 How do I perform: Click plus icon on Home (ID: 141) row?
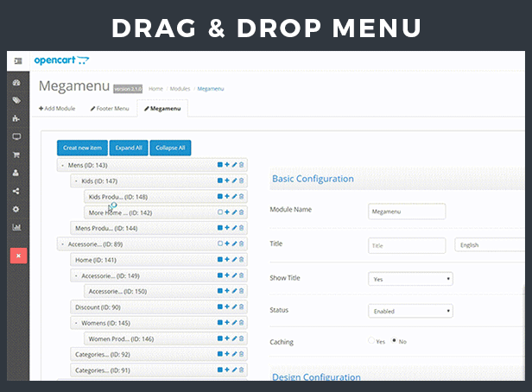(x=227, y=259)
